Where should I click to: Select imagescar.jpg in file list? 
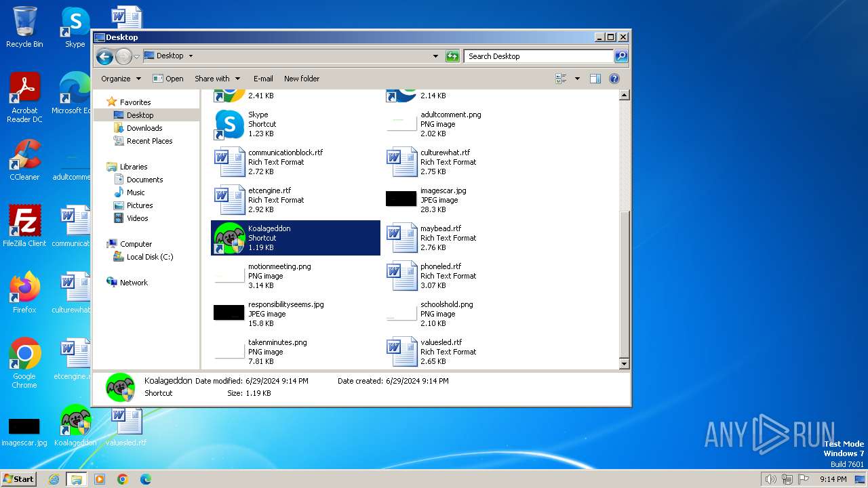pos(468,200)
